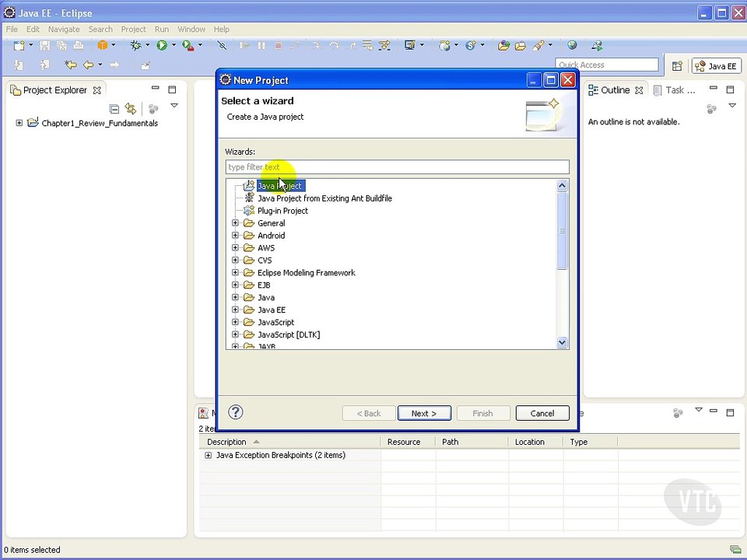Click wizard list scrollbar up arrow
Image resolution: width=747 pixels, height=560 pixels.
coord(562,186)
